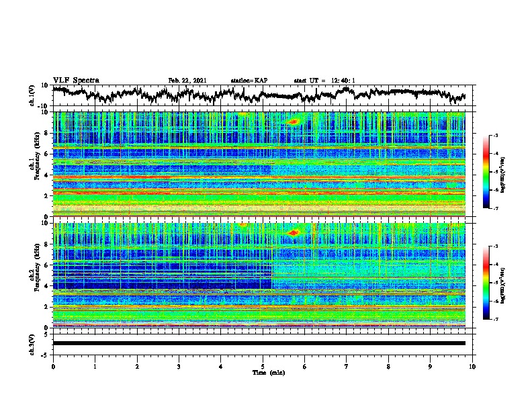
Task: Click the "9" tick label on the time axis
Action: pyautogui.click(x=430, y=367)
